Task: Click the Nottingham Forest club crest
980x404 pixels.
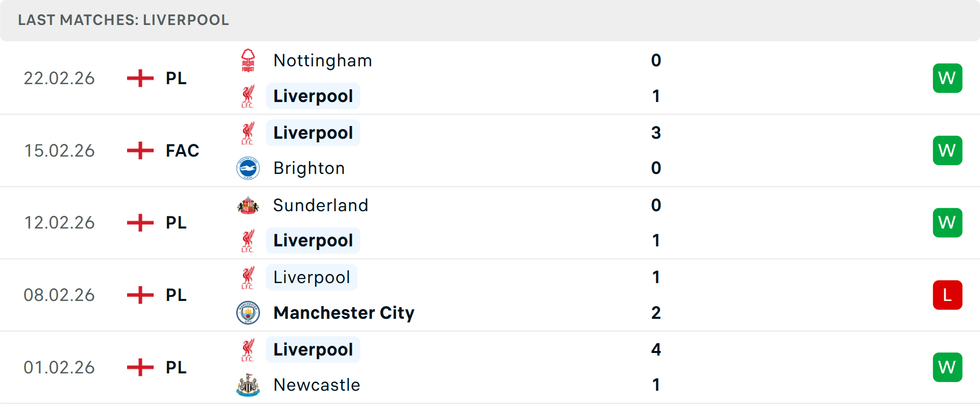Action: 248,60
